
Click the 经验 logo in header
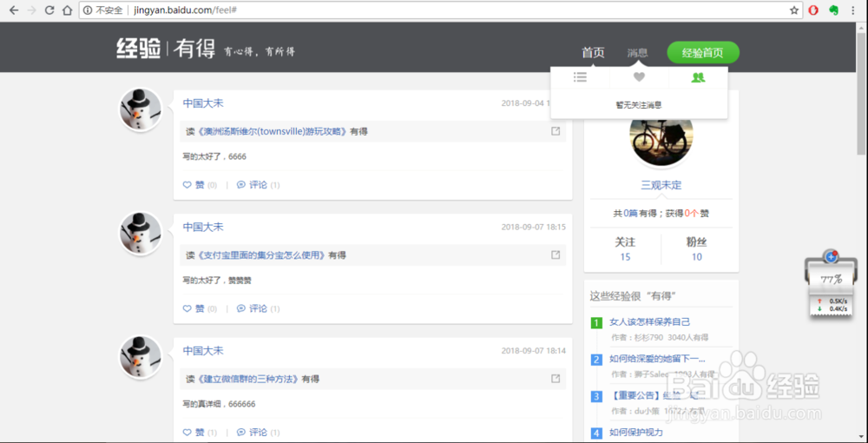138,49
